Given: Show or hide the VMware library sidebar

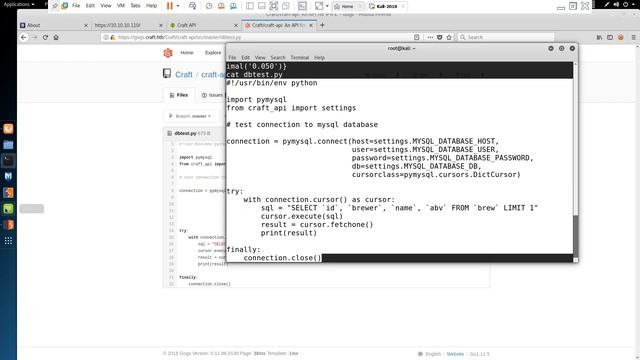Looking at the screenshot, I should pyautogui.click(x=249, y=6).
